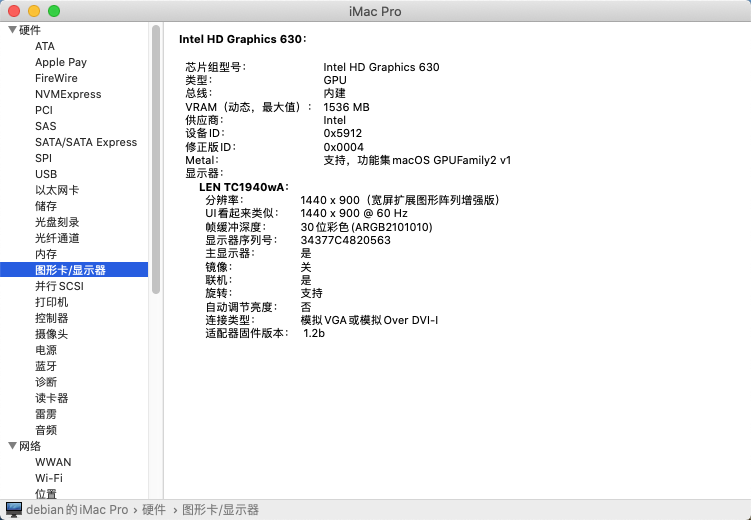Select 诊断 in the sidebar
This screenshot has width=751, height=520.
(x=46, y=382)
